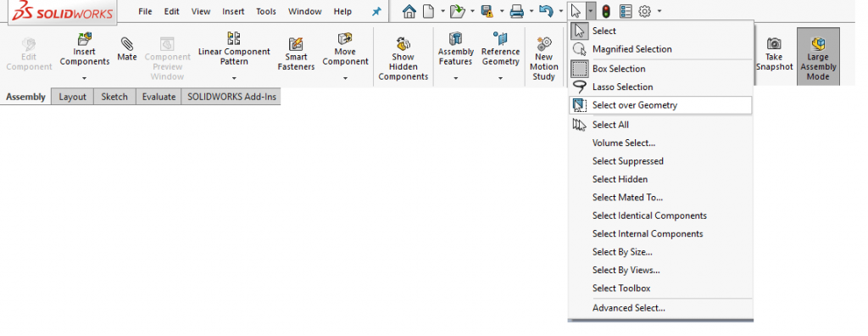The width and height of the screenshot is (868, 336).
Task: Expand the Reference Geometry dropdown arrow
Action: [x=500, y=79]
